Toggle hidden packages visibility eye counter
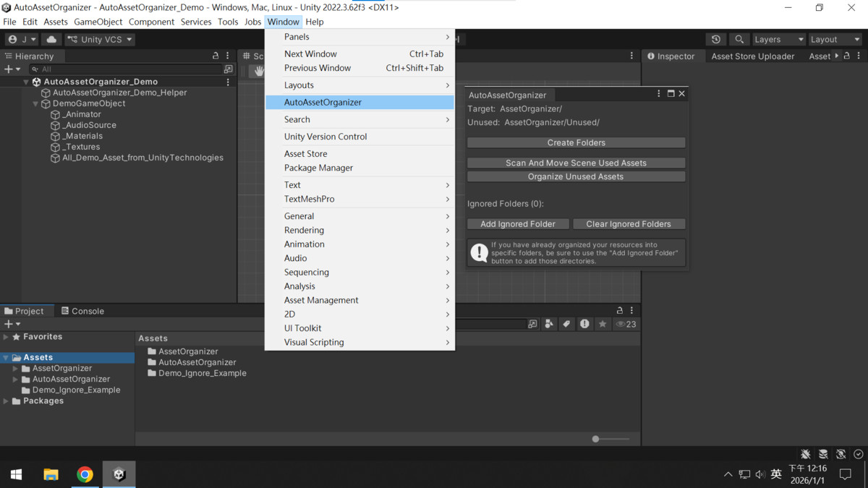868x488 pixels. click(626, 325)
